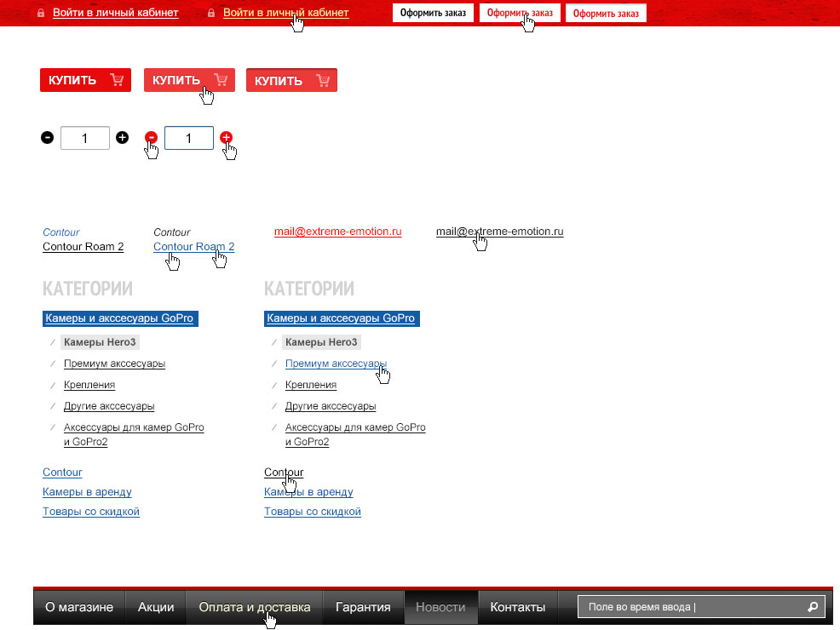Image resolution: width=840 pixels, height=630 pixels.
Task: Click the red mail@extreme-emotion.ru link
Action: pos(337,232)
